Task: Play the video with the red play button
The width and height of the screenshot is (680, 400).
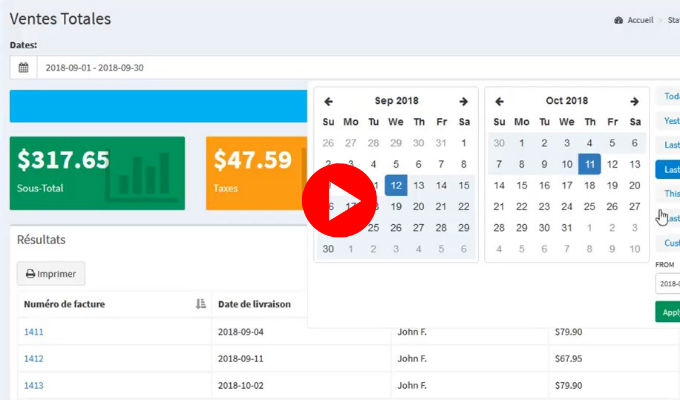Action: (x=339, y=200)
